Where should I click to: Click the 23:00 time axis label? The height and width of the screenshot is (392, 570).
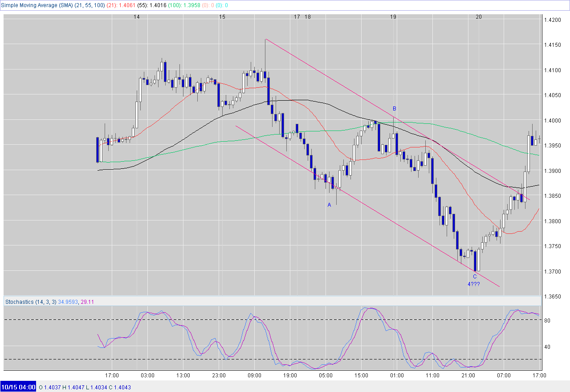coord(219,376)
